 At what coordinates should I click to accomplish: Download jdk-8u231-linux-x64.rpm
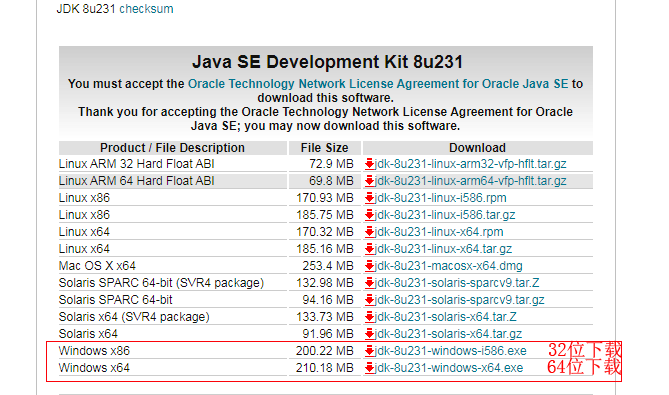pyautogui.click(x=439, y=232)
